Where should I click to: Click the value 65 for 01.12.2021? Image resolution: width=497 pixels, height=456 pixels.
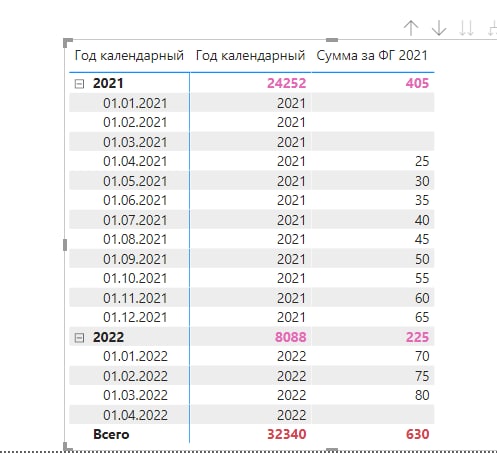click(x=422, y=317)
